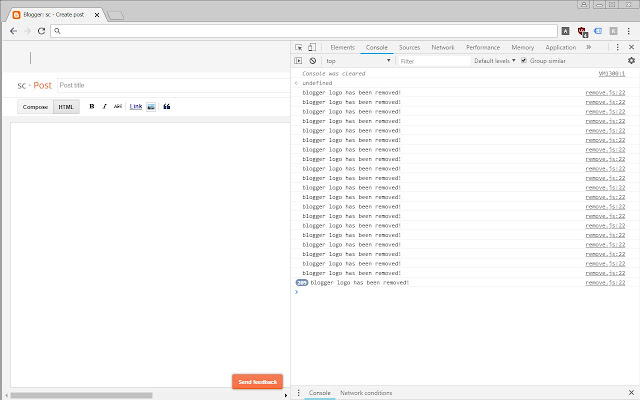Open console settings gear icon
Viewport: 640px width, 400px height.
631,60
